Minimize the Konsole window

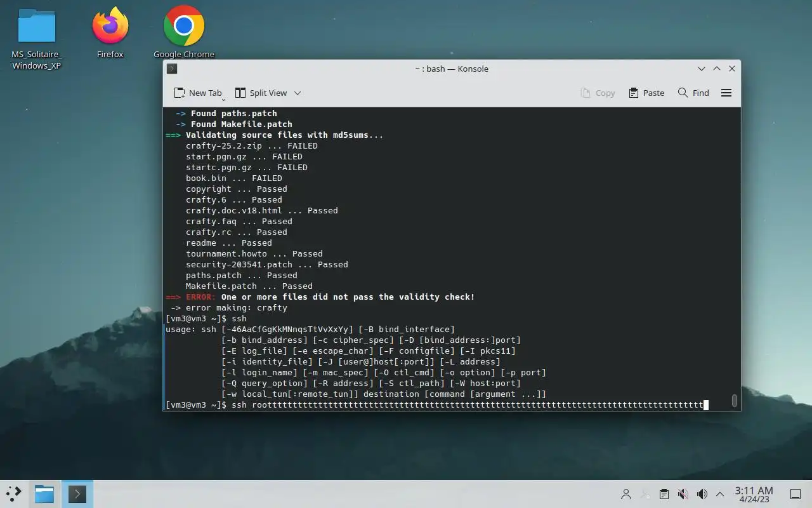(x=702, y=69)
